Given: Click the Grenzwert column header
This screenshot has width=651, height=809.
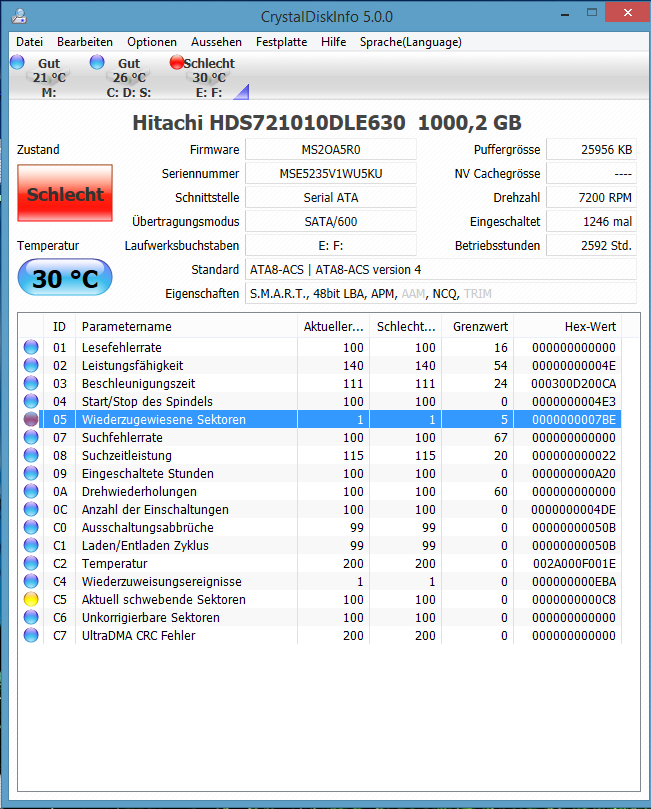Looking at the screenshot, I should 478,327.
